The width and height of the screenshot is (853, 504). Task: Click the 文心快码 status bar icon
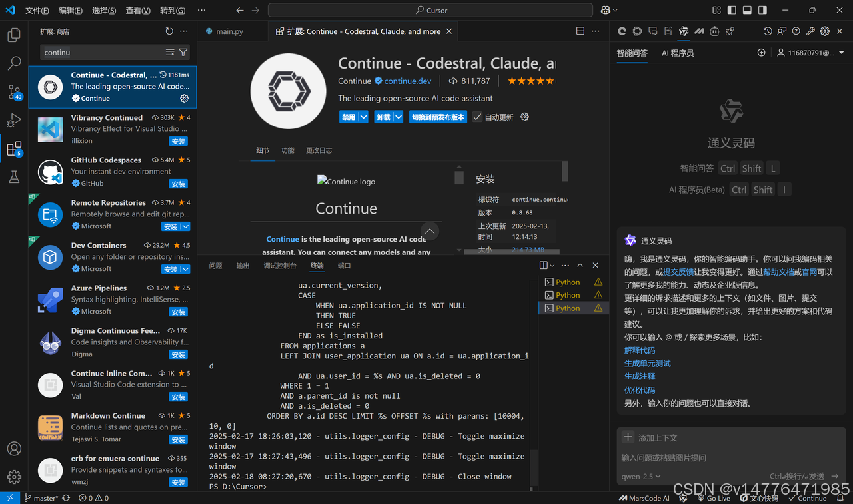pos(758,497)
